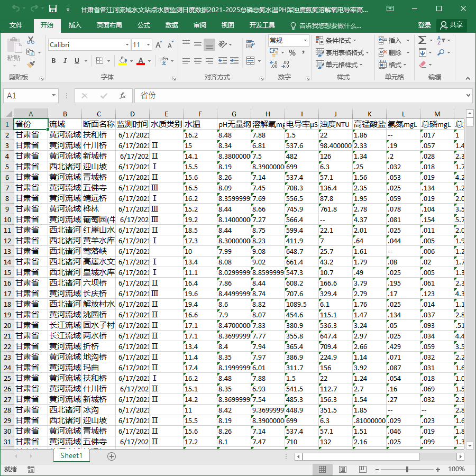The image size is (476, 476).
Task: Select cell A1 containing 省份
Action: pos(31,124)
